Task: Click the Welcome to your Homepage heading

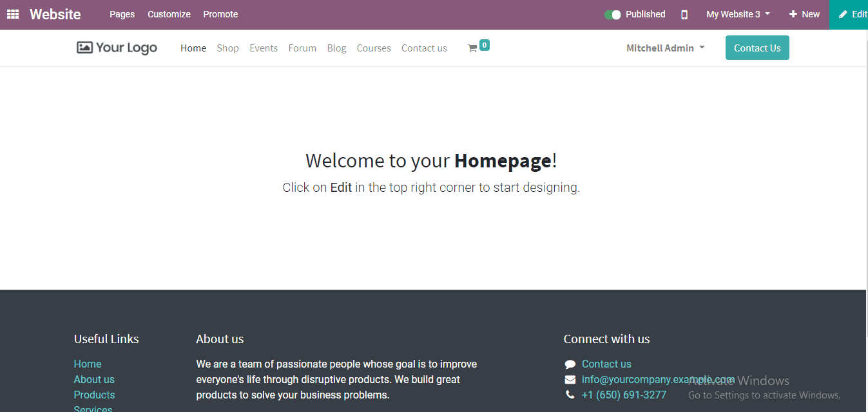Action: coord(431,160)
